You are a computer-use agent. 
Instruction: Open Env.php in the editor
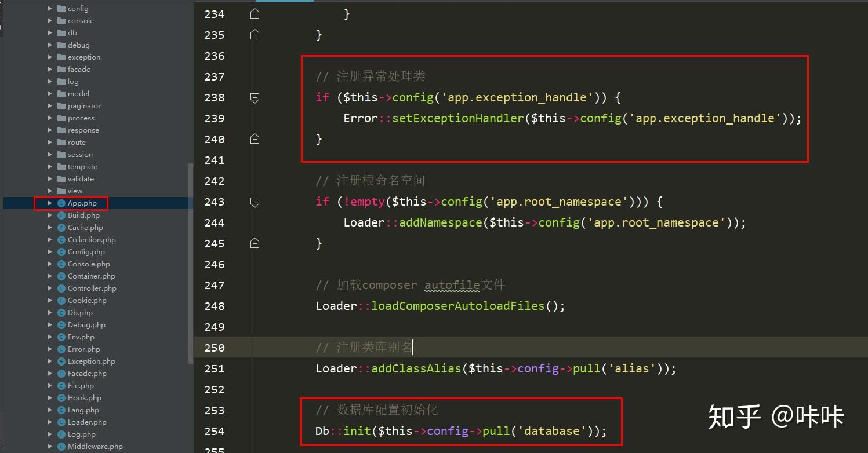coord(82,337)
